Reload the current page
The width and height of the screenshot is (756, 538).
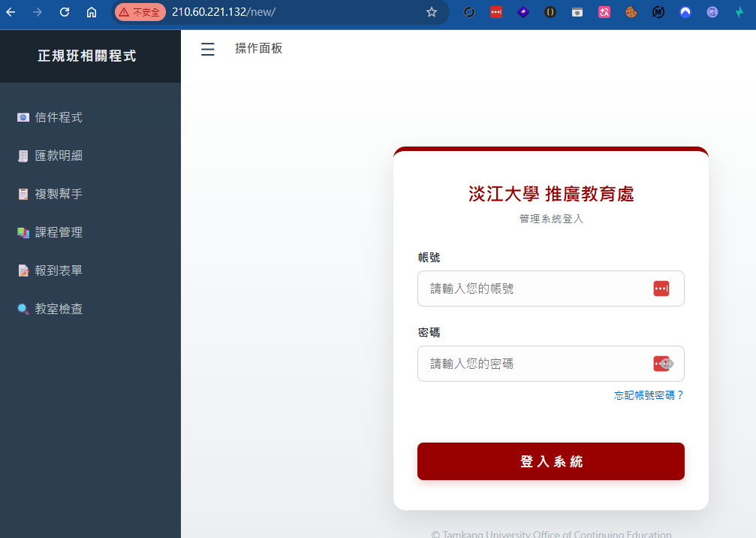pos(64,12)
